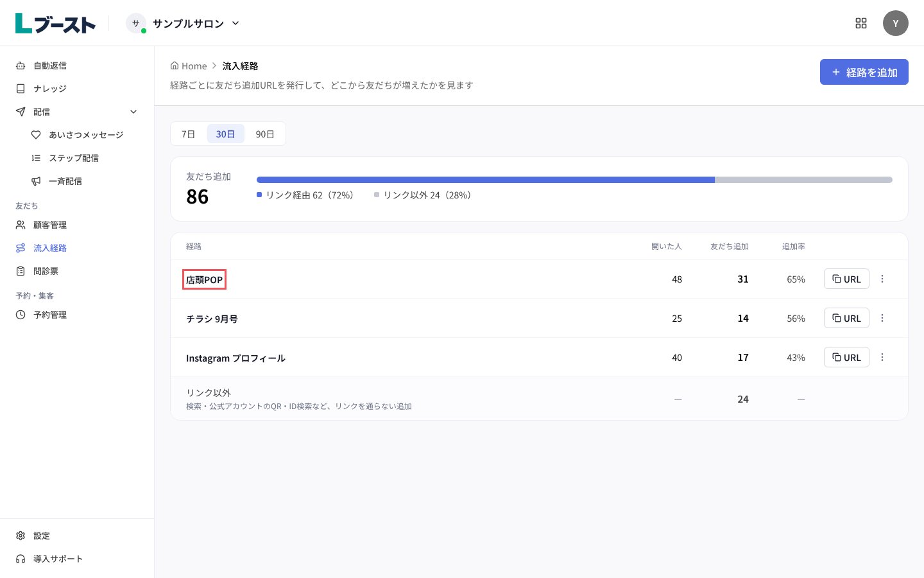The image size is (924, 578).
Task: Open more options for Instagram プロフィール row
Action: [x=882, y=357]
